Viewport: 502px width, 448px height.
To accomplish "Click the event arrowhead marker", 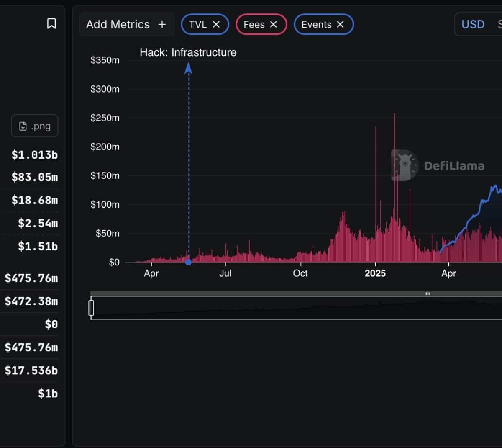I will coord(188,68).
